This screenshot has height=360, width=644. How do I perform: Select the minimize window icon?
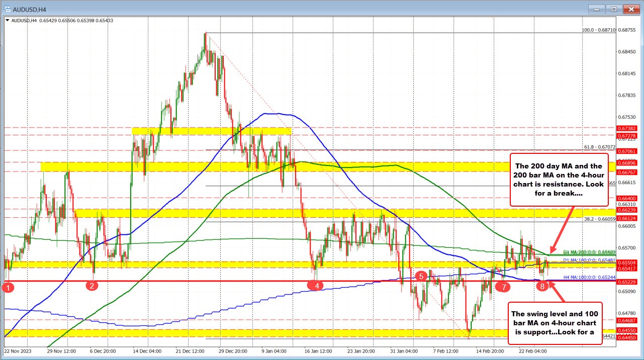595,9
